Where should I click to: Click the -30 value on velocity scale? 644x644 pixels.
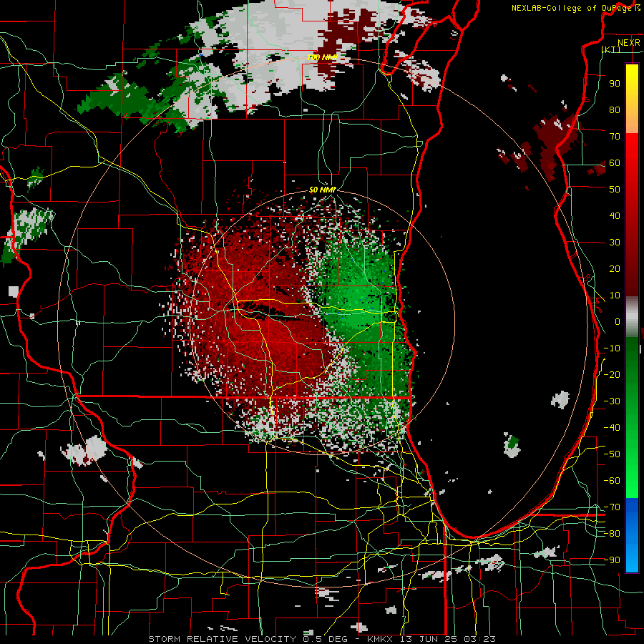(612, 401)
